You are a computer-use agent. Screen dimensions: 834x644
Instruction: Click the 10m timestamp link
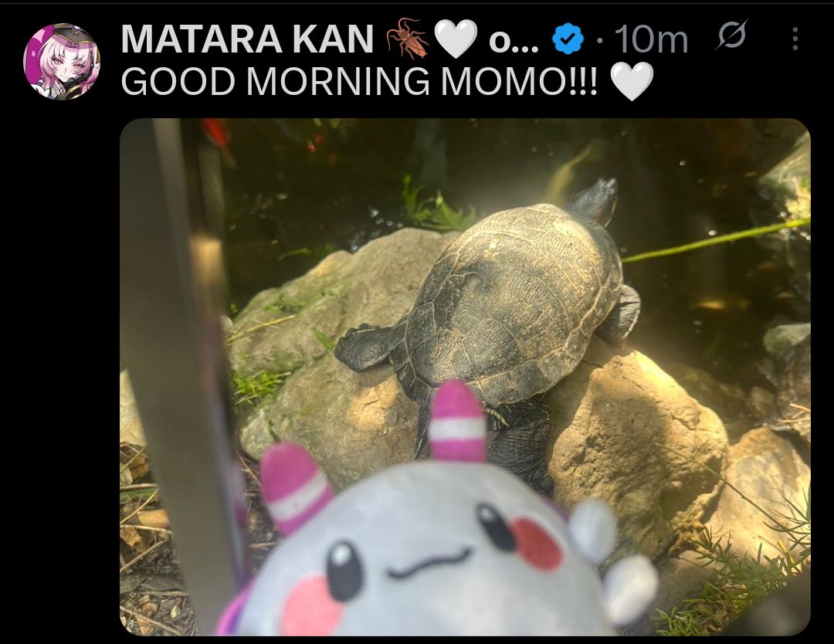pos(651,39)
